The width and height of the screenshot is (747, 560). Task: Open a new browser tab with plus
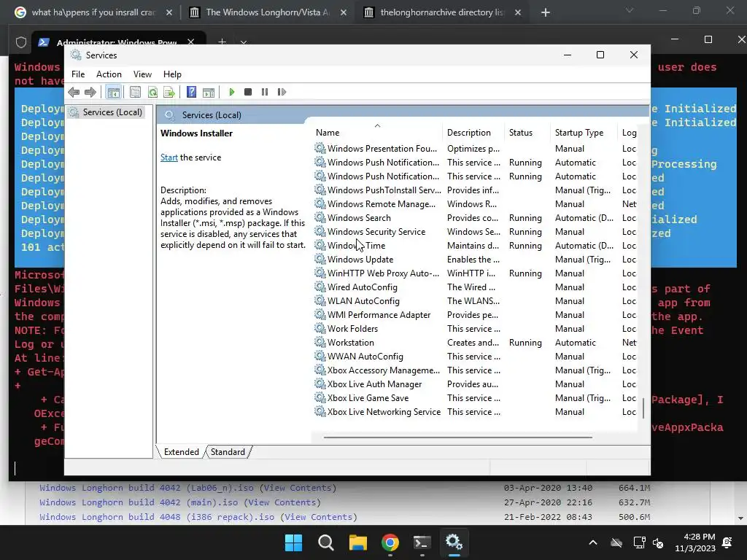(546, 13)
